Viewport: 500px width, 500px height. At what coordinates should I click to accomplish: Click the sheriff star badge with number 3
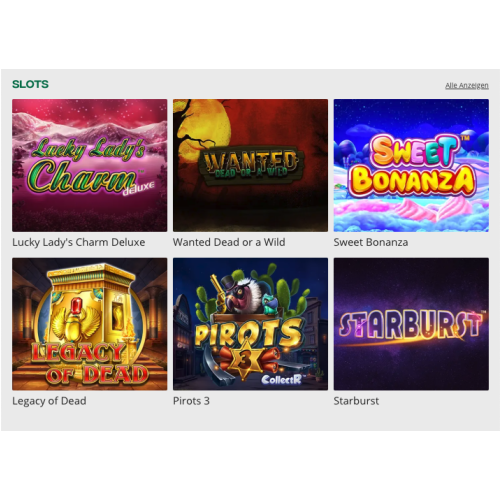click(x=245, y=360)
